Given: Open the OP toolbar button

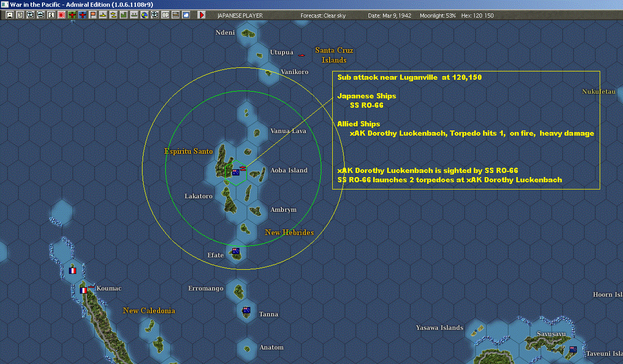Looking at the screenshot, I should coord(165,15).
